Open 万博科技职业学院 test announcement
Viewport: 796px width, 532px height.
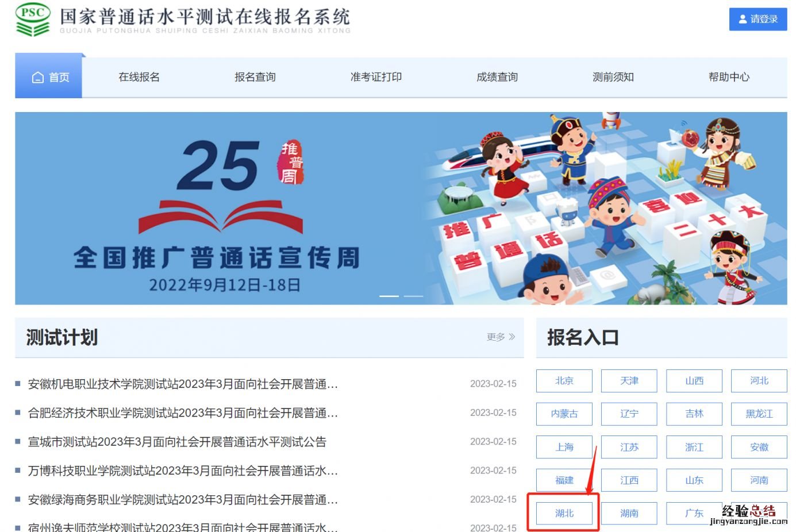pos(183,471)
